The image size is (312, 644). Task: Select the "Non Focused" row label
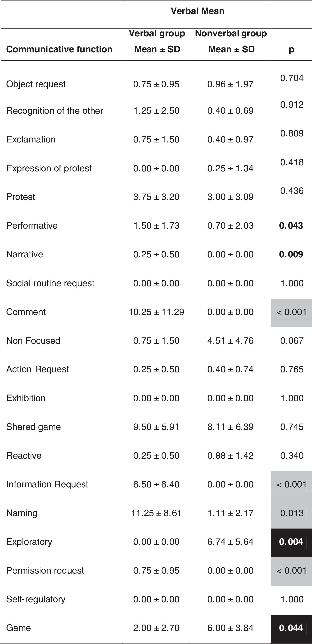point(33,341)
